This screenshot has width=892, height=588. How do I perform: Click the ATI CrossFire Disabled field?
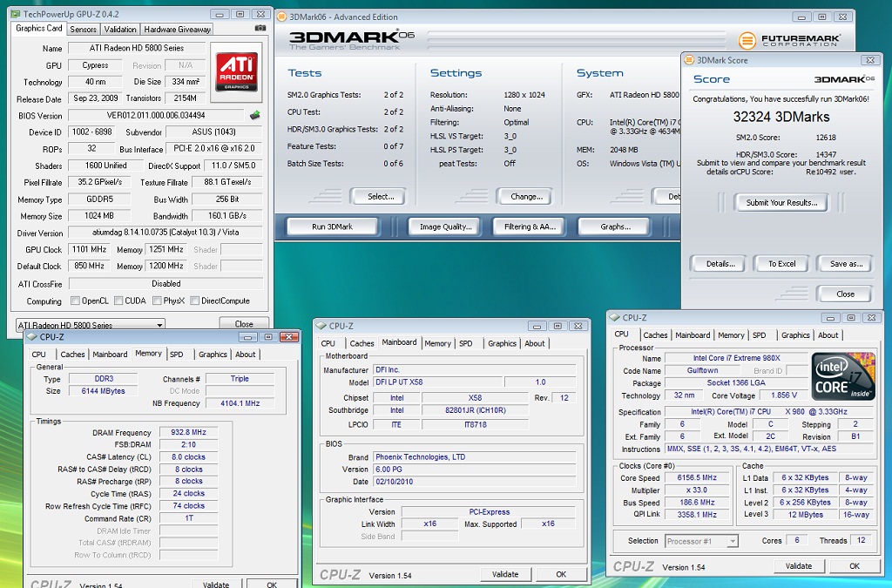click(166, 283)
